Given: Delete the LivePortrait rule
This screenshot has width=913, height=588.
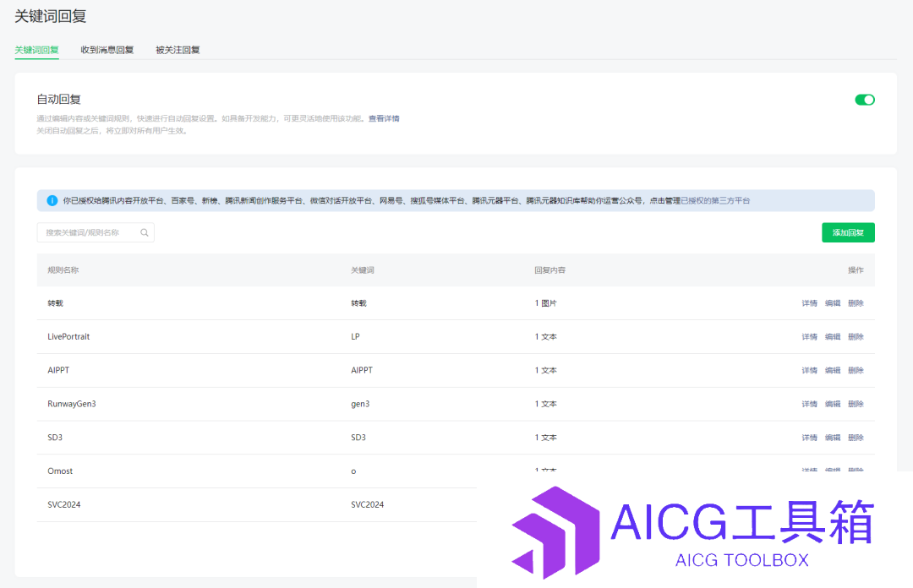Looking at the screenshot, I should pos(856,337).
